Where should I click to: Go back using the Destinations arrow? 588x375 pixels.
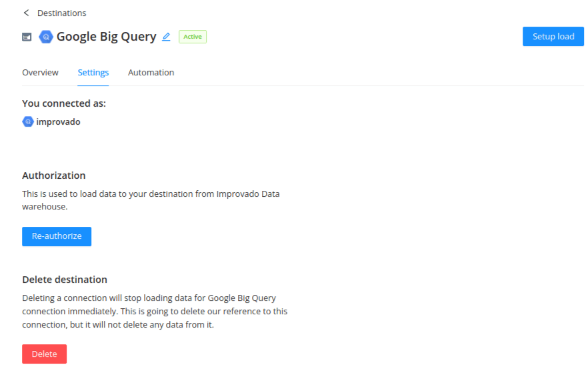26,13
